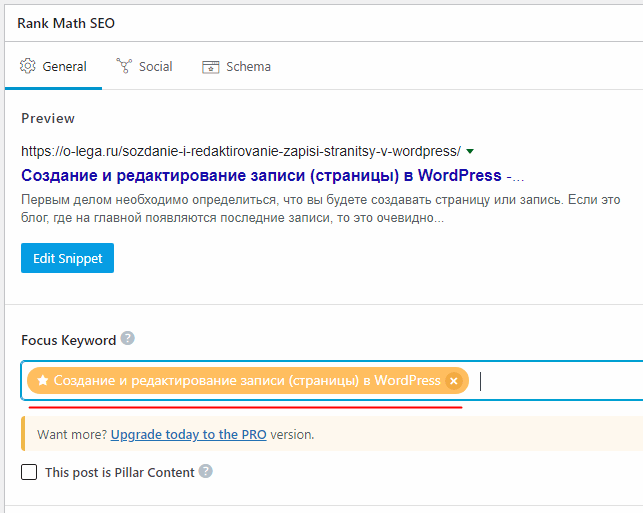Click the preview URL o-lega.ru text

click(x=241, y=151)
